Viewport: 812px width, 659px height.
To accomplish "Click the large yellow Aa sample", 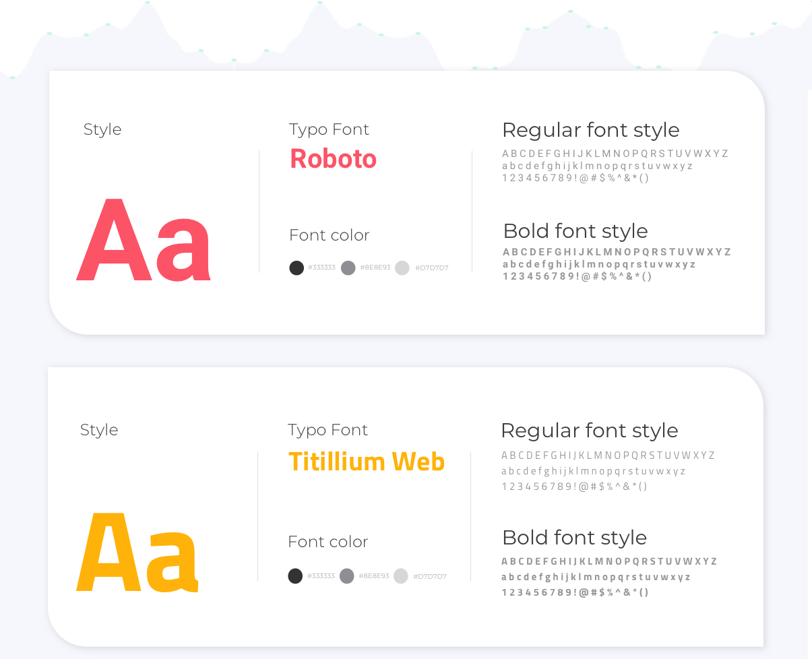I will [x=137, y=552].
